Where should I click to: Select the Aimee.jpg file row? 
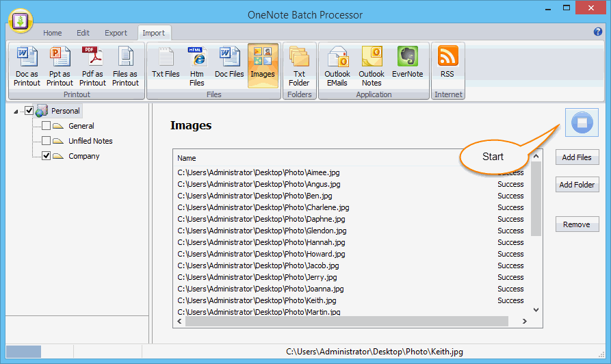coord(352,172)
